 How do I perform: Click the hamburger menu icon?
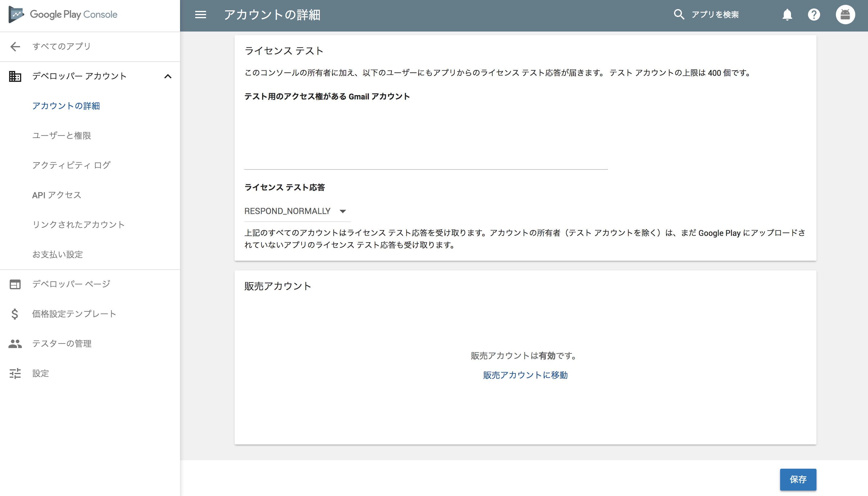[x=201, y=15]
